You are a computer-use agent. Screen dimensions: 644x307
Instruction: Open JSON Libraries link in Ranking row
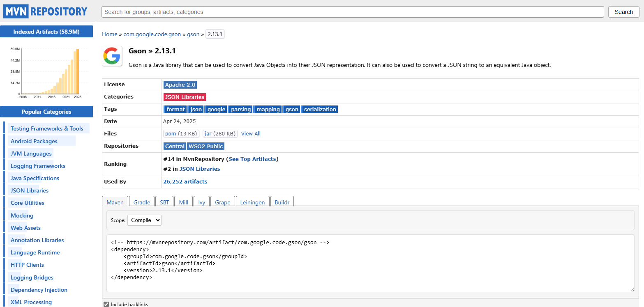click(200, 169)
